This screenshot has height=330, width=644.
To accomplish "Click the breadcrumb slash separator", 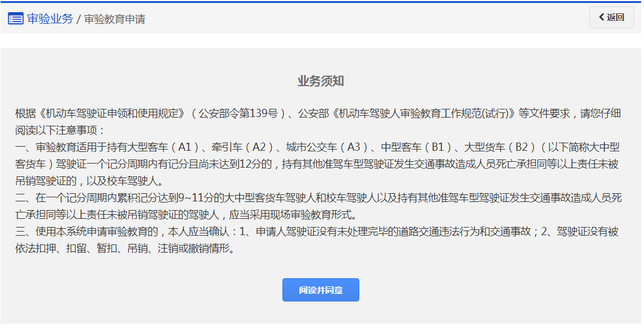I will [x=79, y=19].
